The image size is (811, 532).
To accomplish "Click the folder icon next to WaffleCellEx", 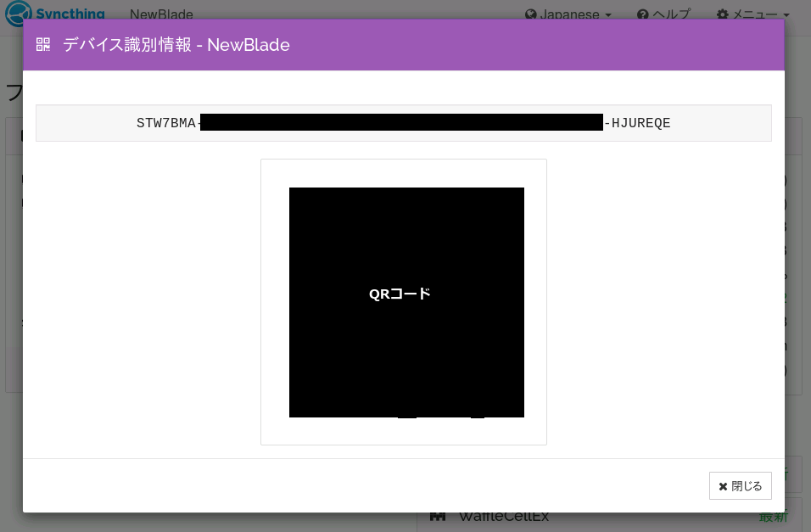I will pos(439,516).
